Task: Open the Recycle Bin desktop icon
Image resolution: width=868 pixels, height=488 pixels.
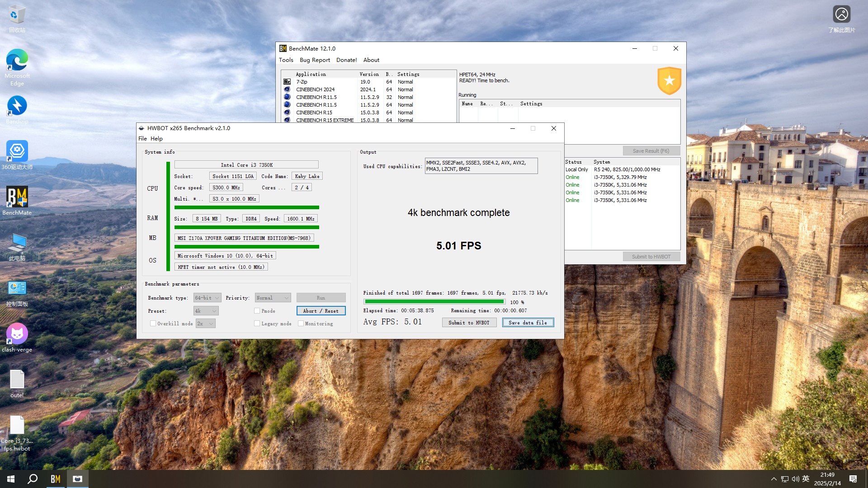Action: [x=17, y=18]
